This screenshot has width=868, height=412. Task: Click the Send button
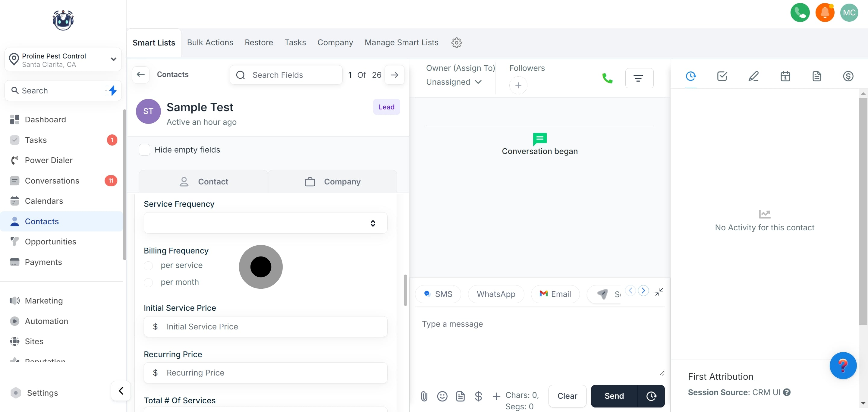tap(614, 396)
